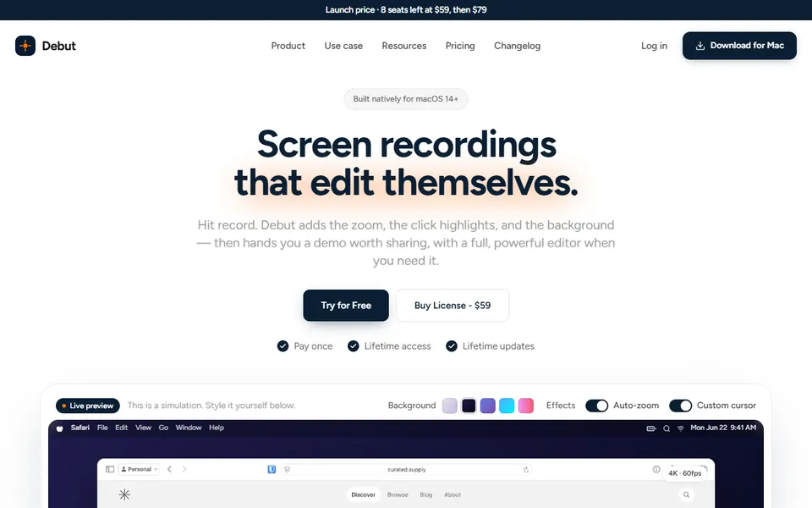Open the Edit menu in preview menu bar
This screenshot has width=812, height=508.
click(x=121, y=428)
